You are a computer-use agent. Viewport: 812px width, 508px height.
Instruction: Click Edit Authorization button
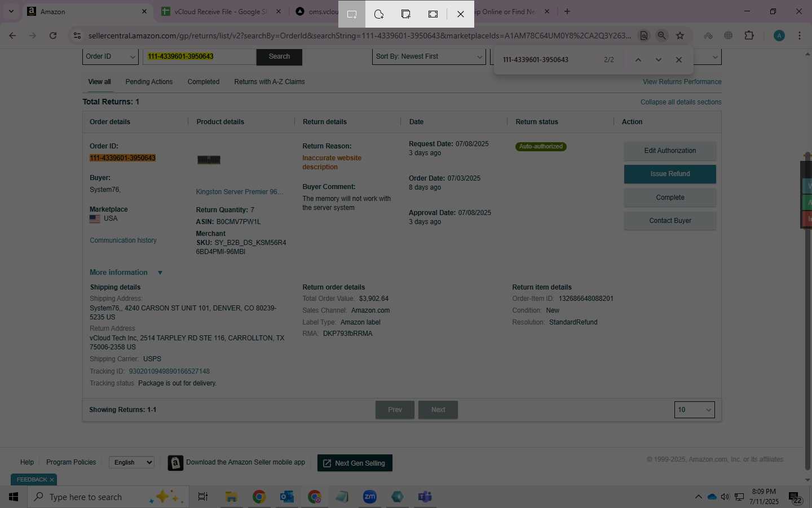(x=670, y=151)
